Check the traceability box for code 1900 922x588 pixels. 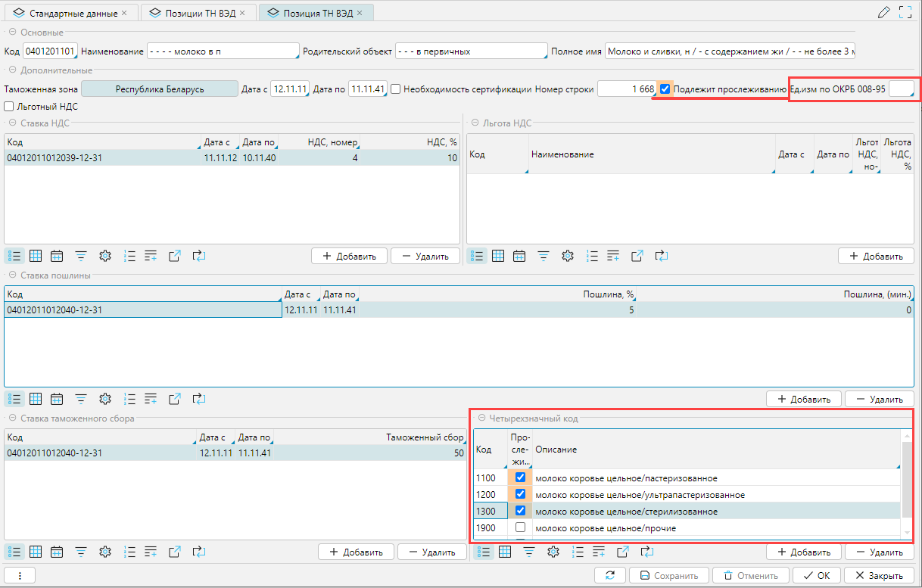click(x=520, y=527)
